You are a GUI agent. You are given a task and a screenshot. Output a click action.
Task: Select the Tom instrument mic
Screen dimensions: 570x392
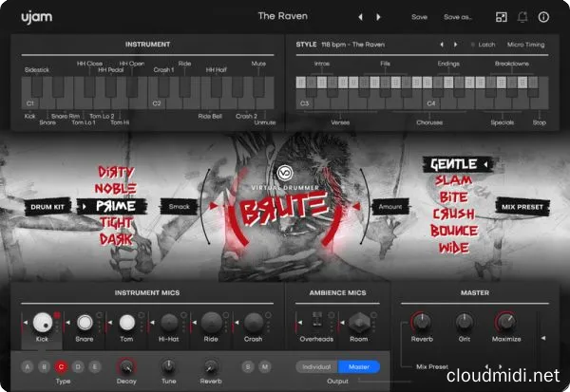pyautogui.click(x=127, y=323)
